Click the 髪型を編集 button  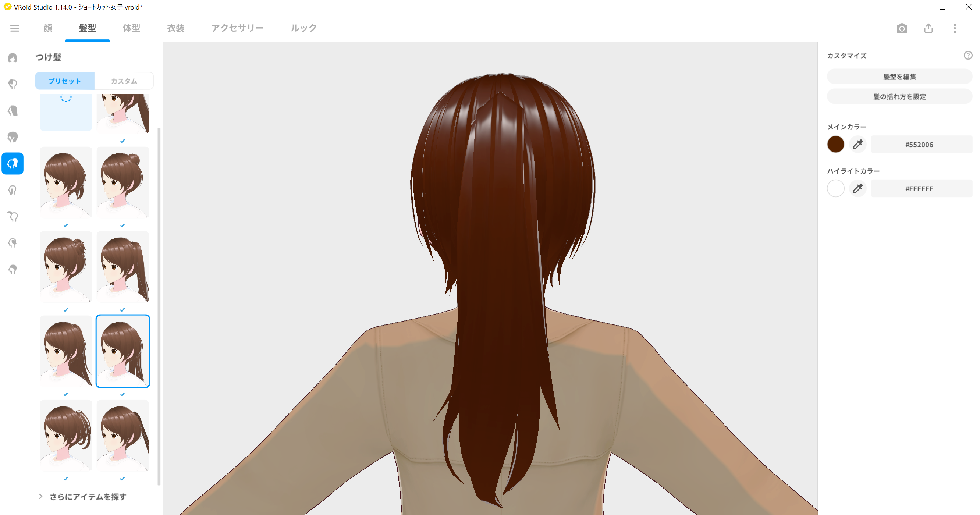coord(899,77)
